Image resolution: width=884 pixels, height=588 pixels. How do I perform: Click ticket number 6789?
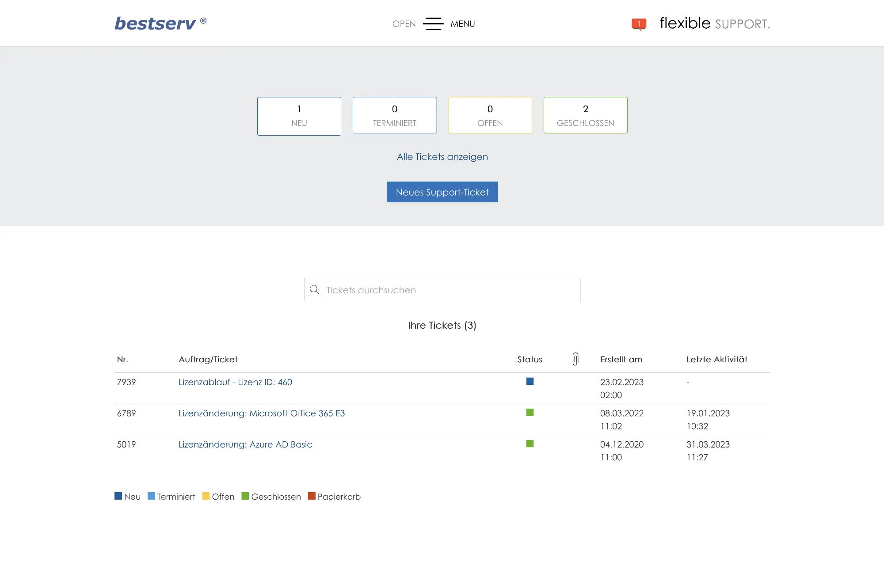[x=126, y=413]
